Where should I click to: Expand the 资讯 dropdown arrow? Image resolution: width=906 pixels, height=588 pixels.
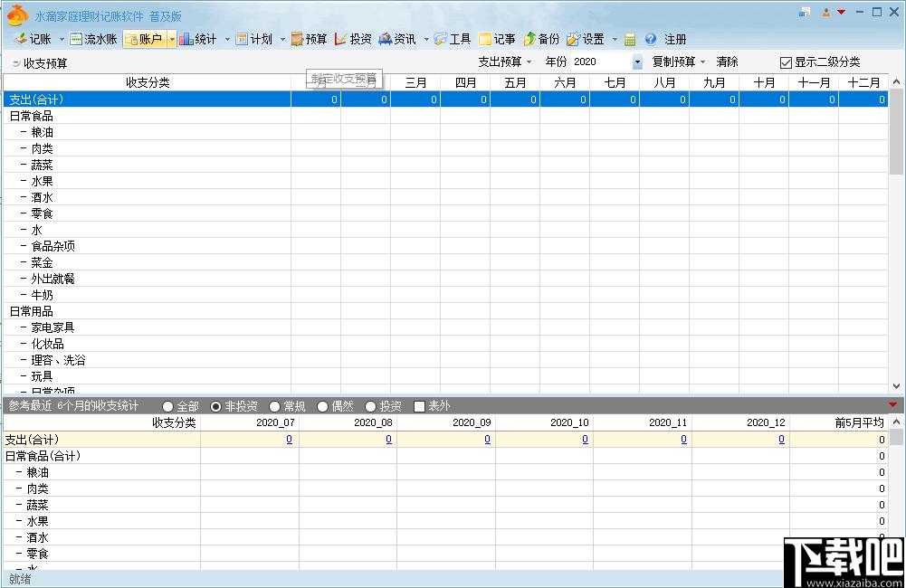(426, 39)
